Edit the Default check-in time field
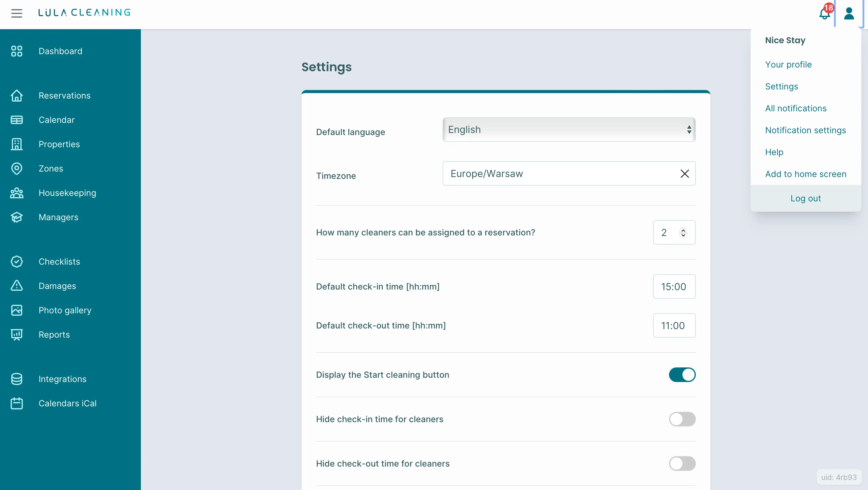The width and height of the screenshot is (868, 490). point(674,287)
